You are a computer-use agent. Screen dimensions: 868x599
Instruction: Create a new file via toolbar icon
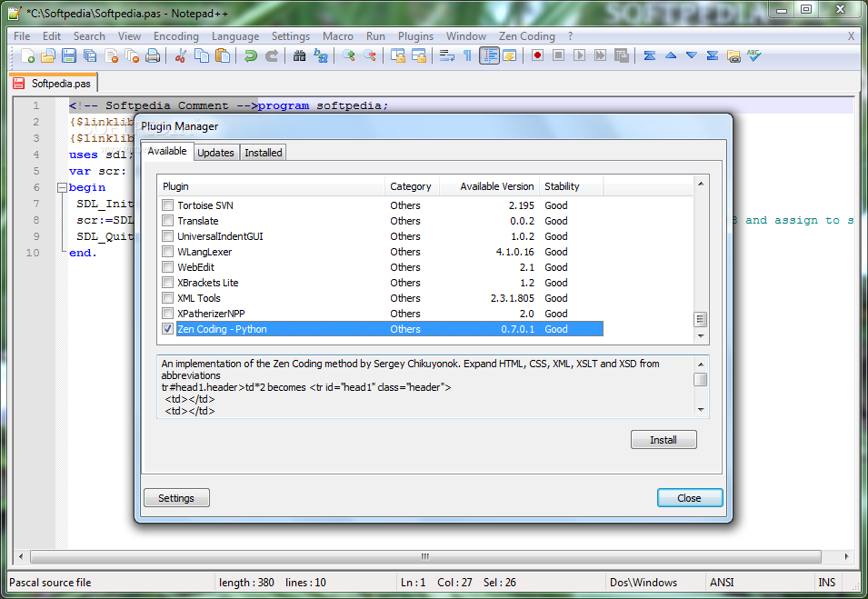(27, 56)
